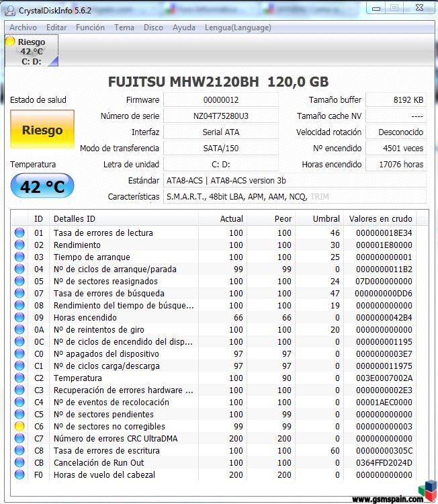Open the Lengua(Language) menu
The height and width of the screenshot is (504, 438).
(x=238, y=28)
